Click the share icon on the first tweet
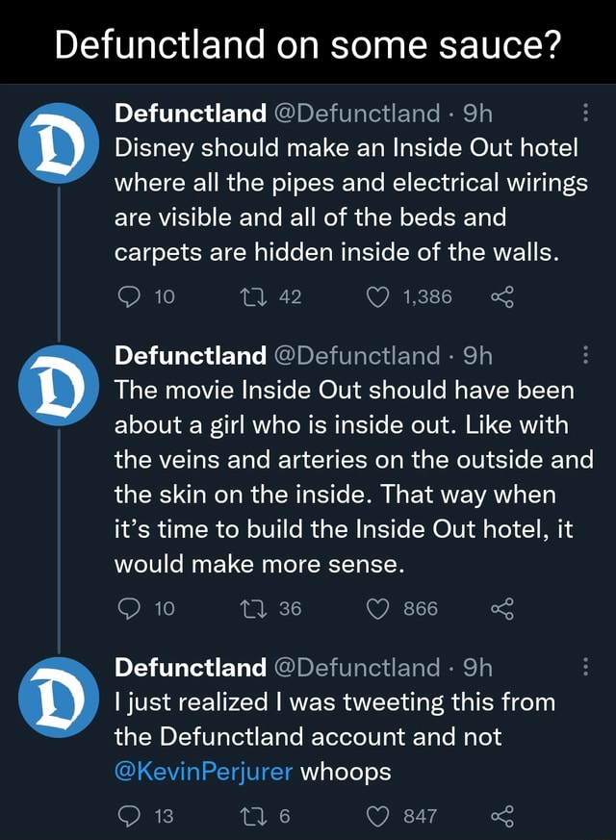Image resolution: width=616 pixels, height=840 pixels. (504, 296)
